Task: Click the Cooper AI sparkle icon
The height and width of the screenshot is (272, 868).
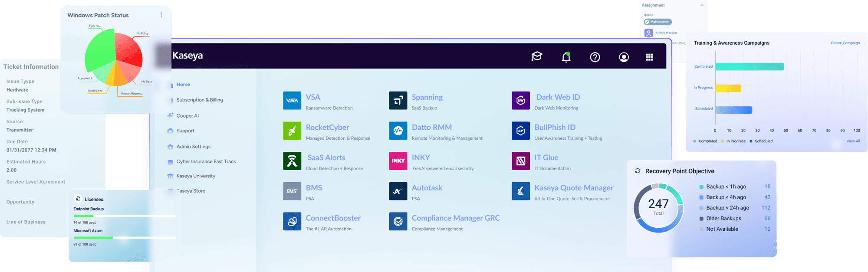Action: [170, 115]
